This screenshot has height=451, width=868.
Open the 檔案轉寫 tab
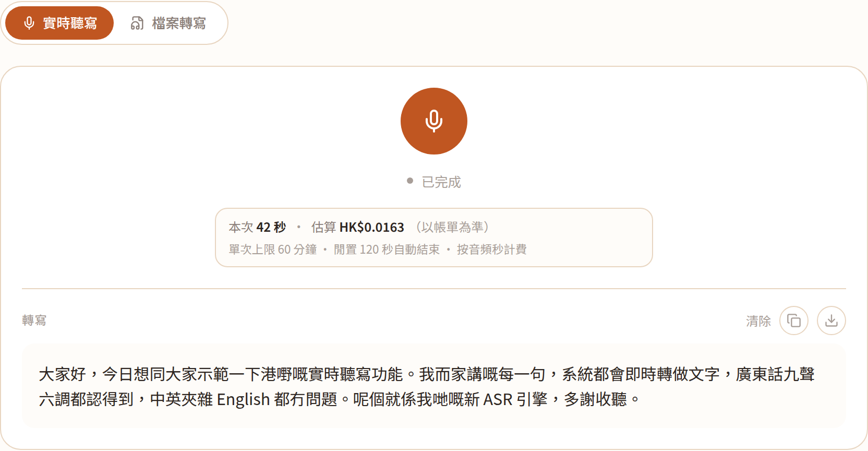coord(168,23)
